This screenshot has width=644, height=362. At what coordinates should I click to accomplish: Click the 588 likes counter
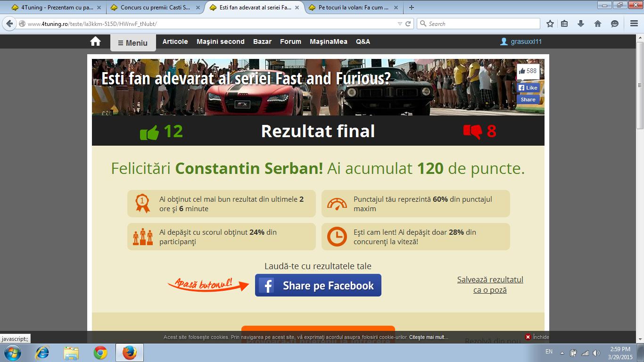528,71
